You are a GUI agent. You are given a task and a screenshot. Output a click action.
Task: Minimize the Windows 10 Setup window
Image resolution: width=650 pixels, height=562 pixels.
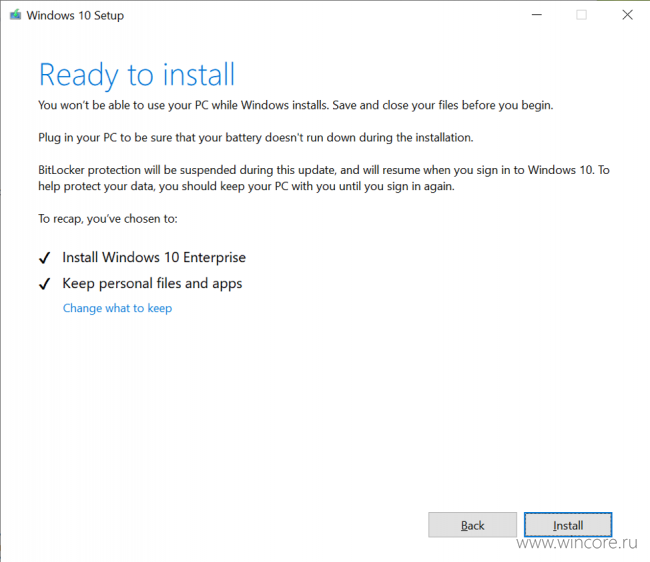537,15
